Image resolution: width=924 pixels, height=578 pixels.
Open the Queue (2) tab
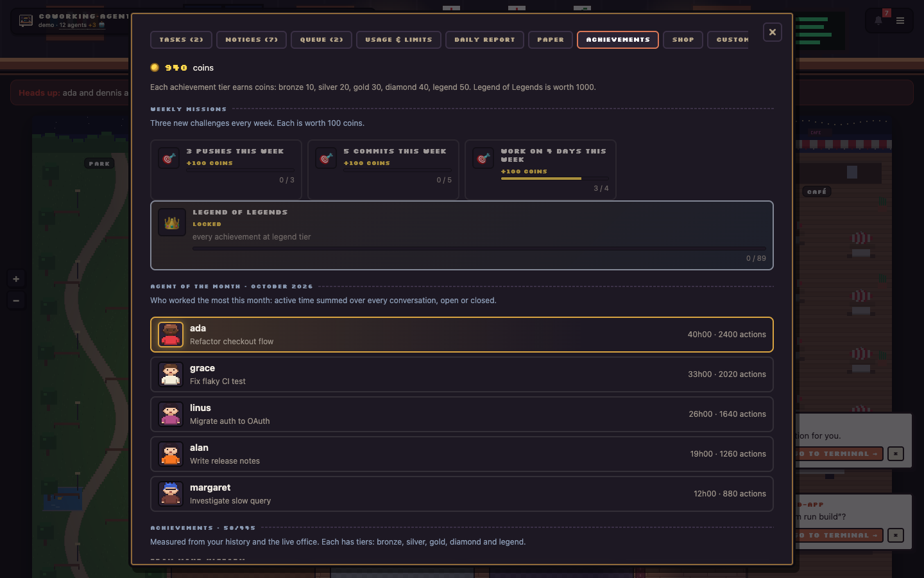[x=321, y=40]
